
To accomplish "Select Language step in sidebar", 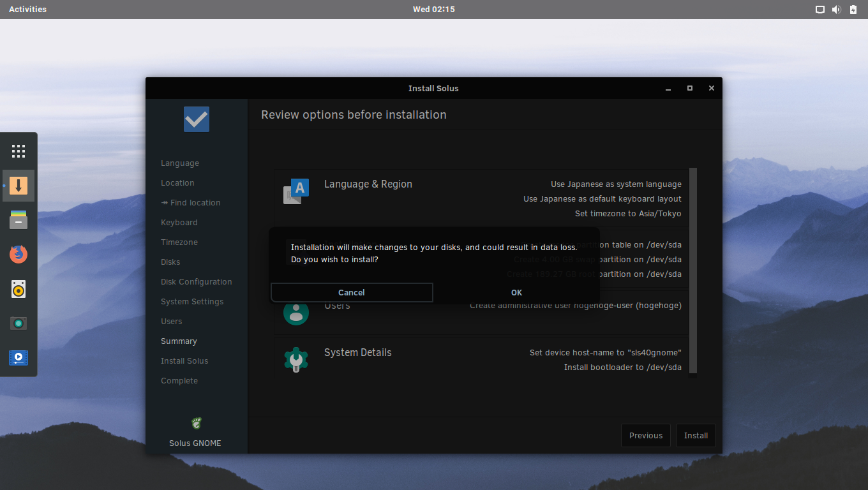I will coord(180,163).
